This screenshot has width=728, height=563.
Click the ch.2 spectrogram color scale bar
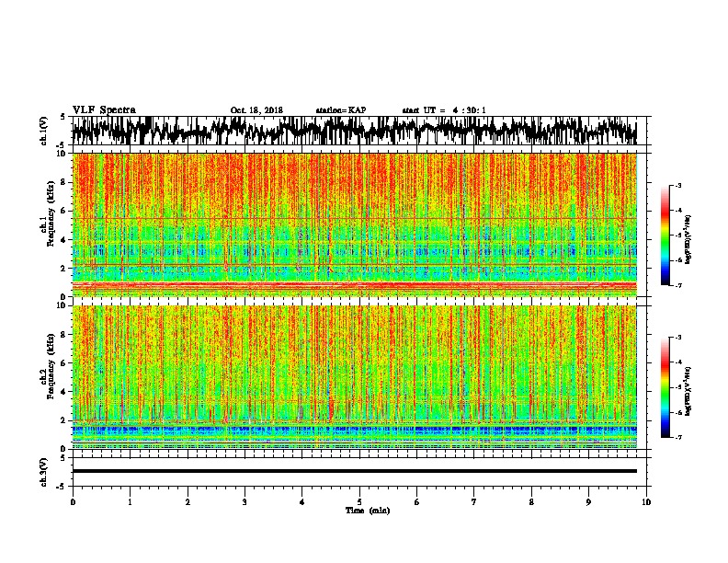click(665, 387)
